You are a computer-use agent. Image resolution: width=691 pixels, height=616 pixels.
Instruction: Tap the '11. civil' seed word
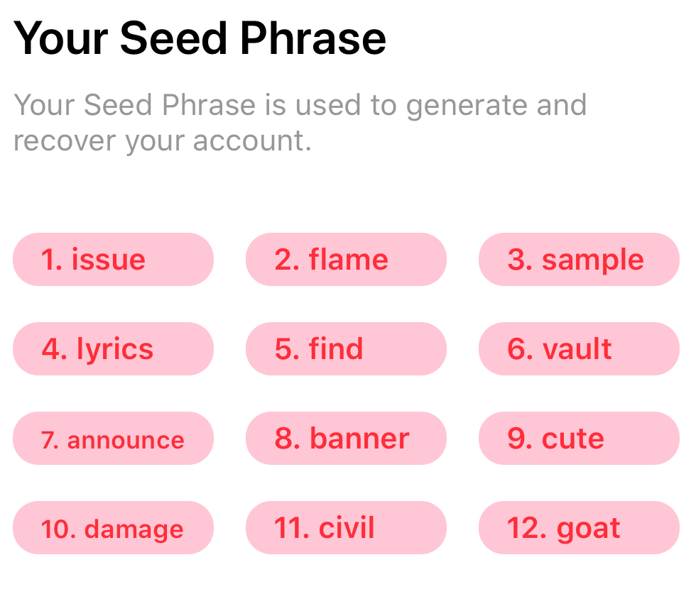pyautogui.click(x=346, y=528)
